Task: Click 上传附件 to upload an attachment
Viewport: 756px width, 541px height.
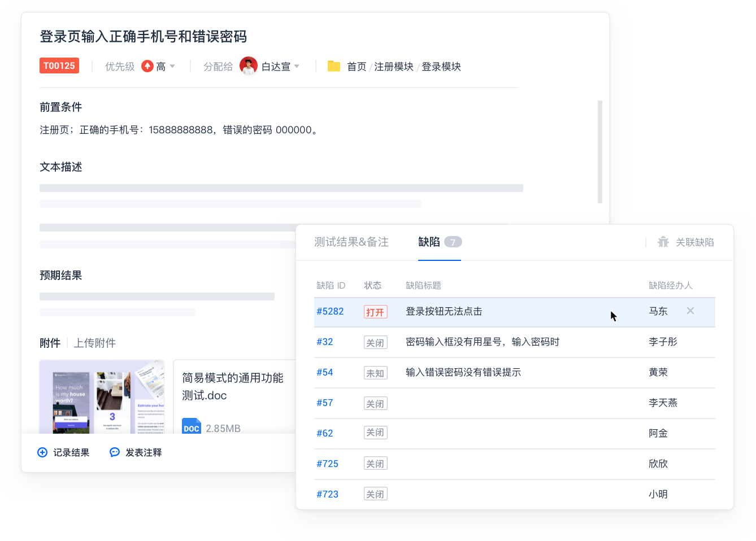Action: pos(95,343)
